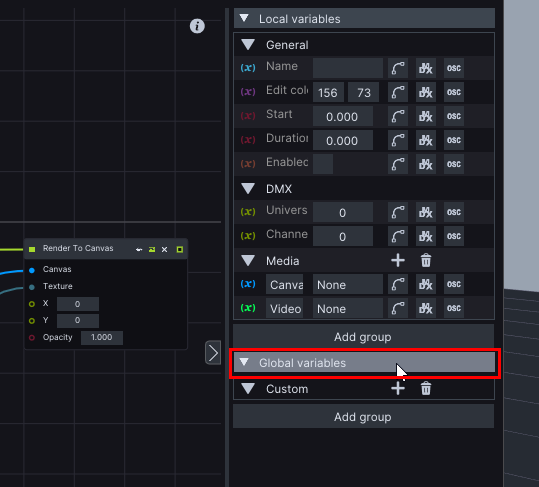The image size is (539, 487).
Task: Click the OSC icon for Duration
Action: coord(454,140)
